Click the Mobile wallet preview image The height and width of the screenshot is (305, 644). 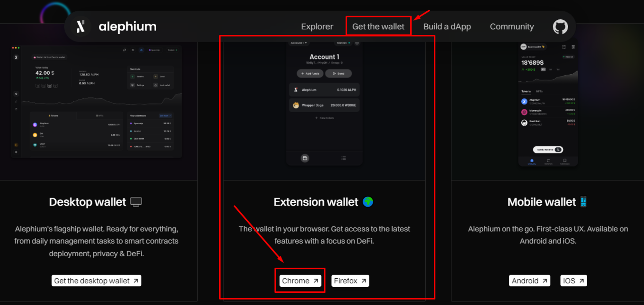pyautogui.click(x=548, y=104)
